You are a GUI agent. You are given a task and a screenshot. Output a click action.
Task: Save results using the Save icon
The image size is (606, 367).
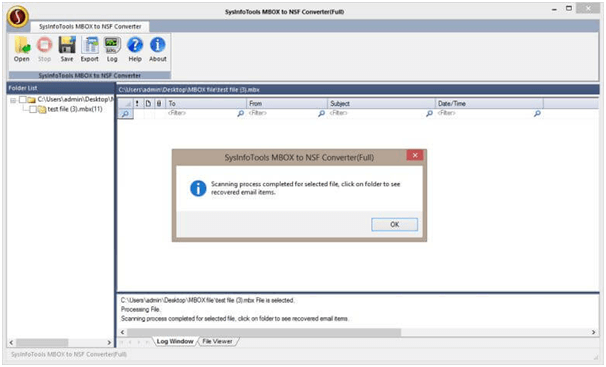click(x=67, y=49)
